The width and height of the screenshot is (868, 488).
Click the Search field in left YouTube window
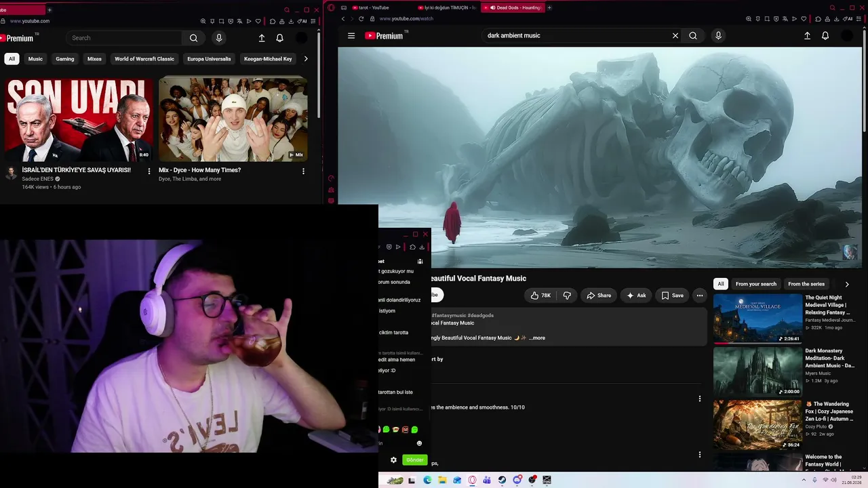click(x=125, y=38)
